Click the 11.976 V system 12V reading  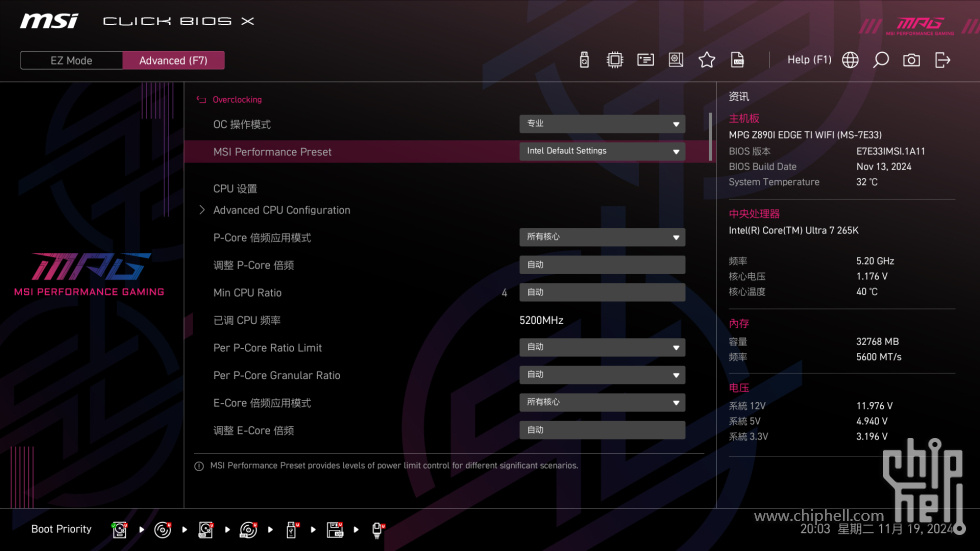pos(874,406)
